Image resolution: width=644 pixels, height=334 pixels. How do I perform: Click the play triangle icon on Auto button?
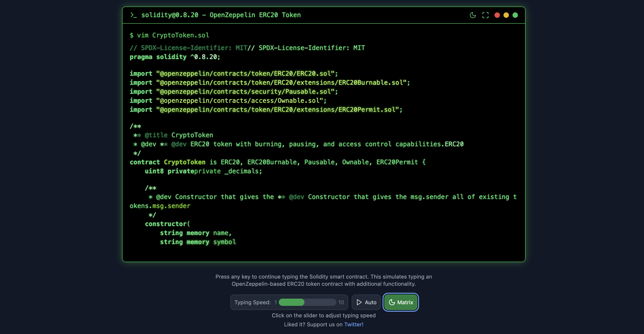point(359,302)
